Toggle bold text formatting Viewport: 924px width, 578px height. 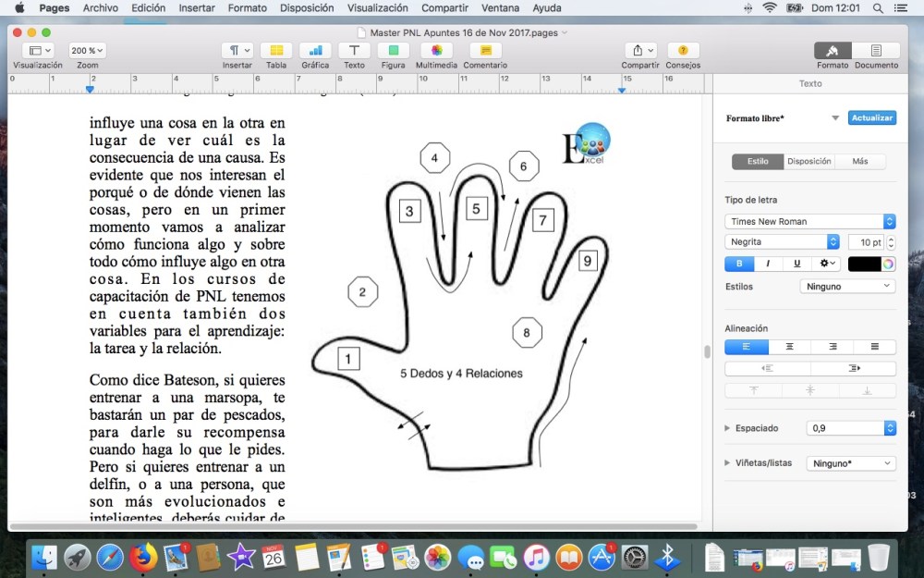pos(739,264)
